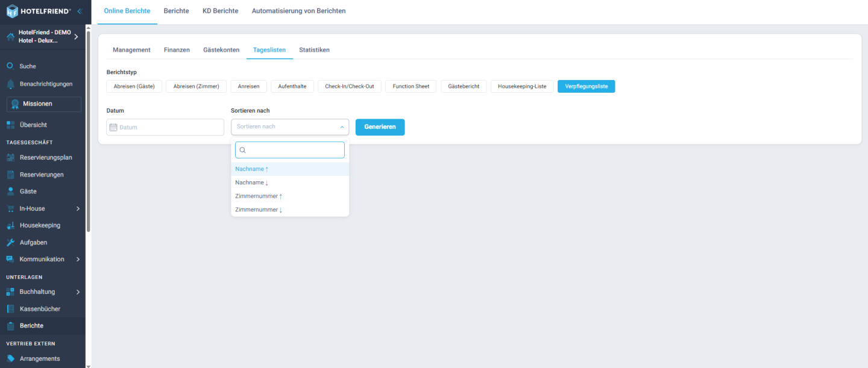Viewport: 868px width, 368px height.
Task: Click the Übersicht dashboard icon
Action: (x=10, y=125)
